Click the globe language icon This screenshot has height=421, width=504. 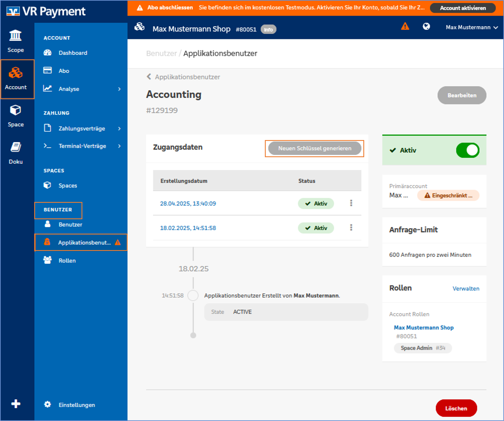[x=427, y=26]
